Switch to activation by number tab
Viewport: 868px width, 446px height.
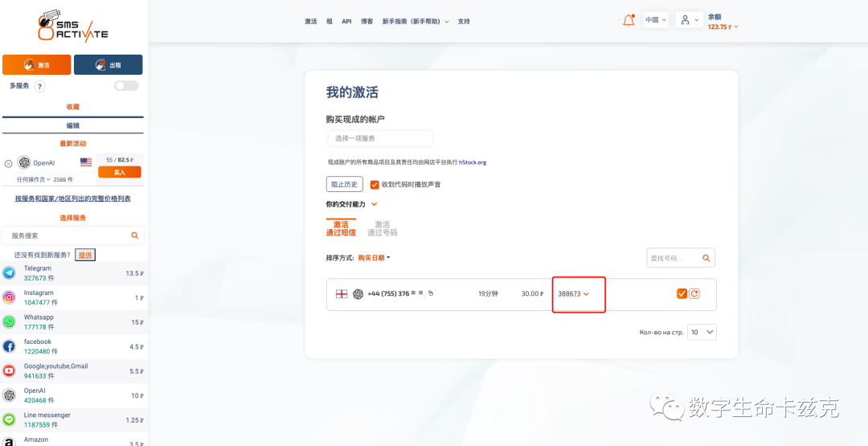pyautogui.click(x=382, y=229)
